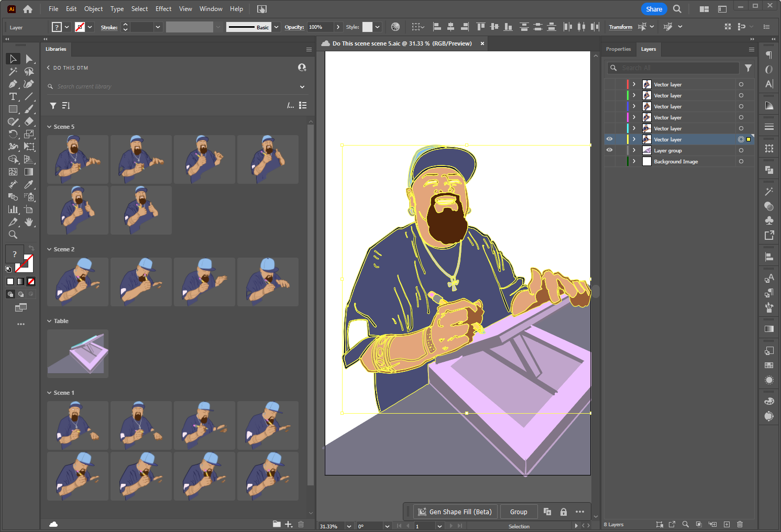Click Horizontal Align Left icon
The width and height of the screenshot is (781, 532).
437,27
